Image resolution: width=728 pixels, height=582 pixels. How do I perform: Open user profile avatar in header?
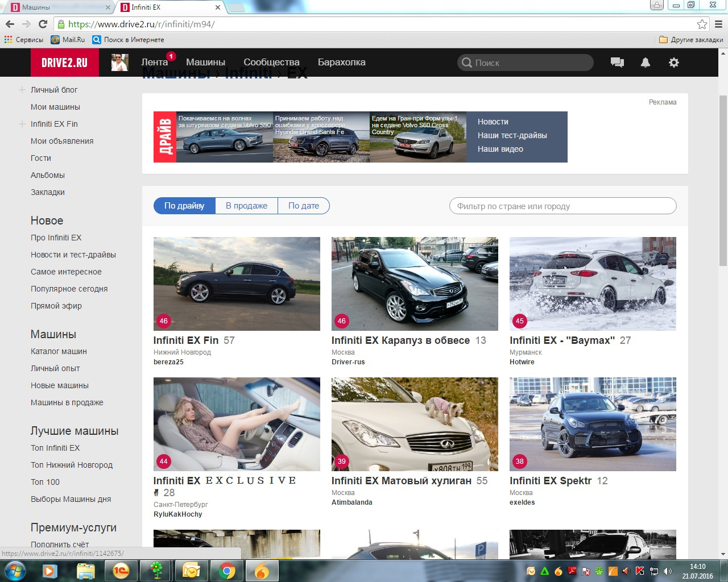pos(120,63)
